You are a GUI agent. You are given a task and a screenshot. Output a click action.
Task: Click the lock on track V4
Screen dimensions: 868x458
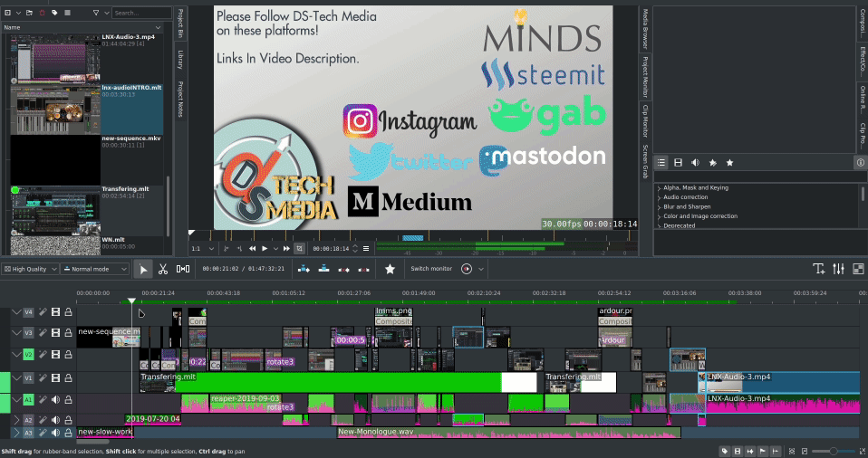pyautogui.click(x=68, y=312)
